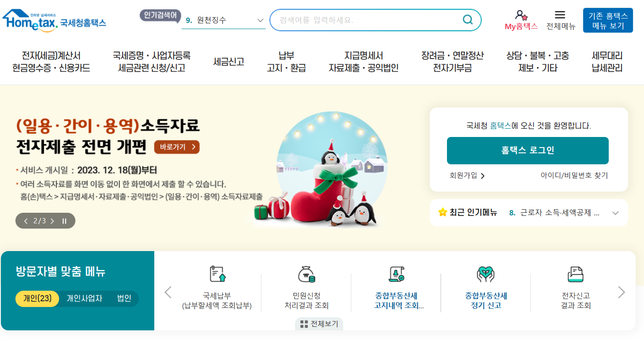Select the 개인(23) visitor type

(37, 299)
